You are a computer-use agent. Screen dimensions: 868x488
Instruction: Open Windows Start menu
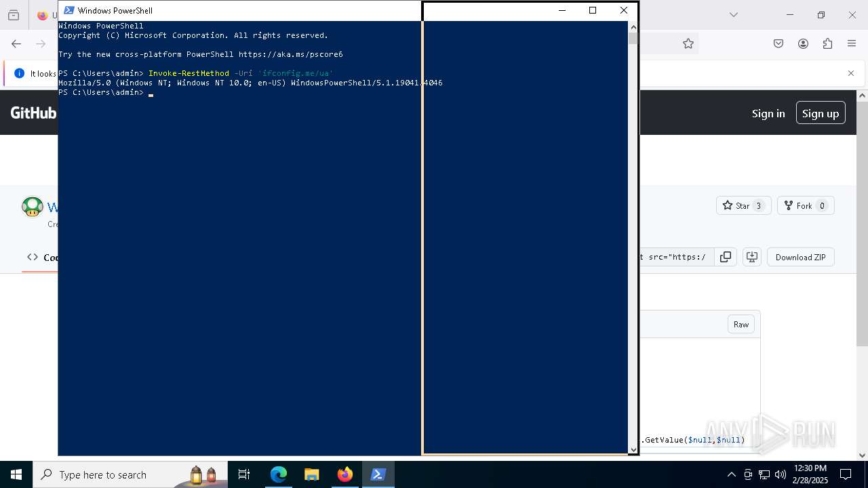(16, 474)
